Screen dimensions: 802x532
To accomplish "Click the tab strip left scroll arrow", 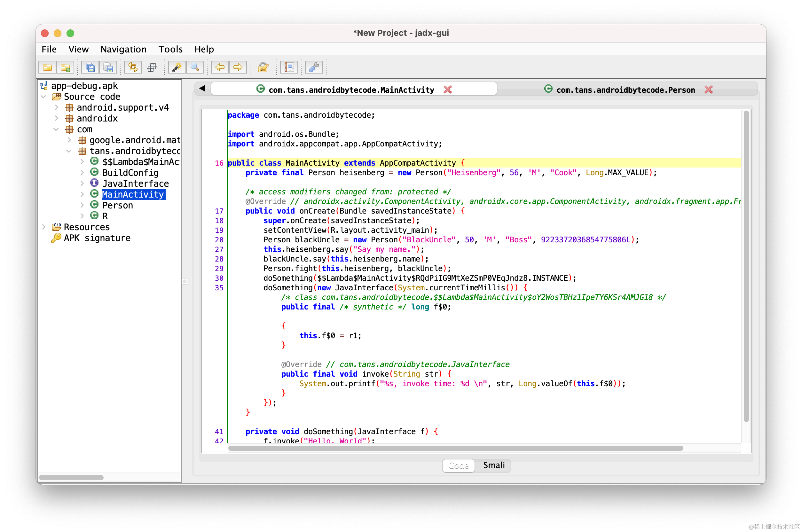I will (202, 89).
